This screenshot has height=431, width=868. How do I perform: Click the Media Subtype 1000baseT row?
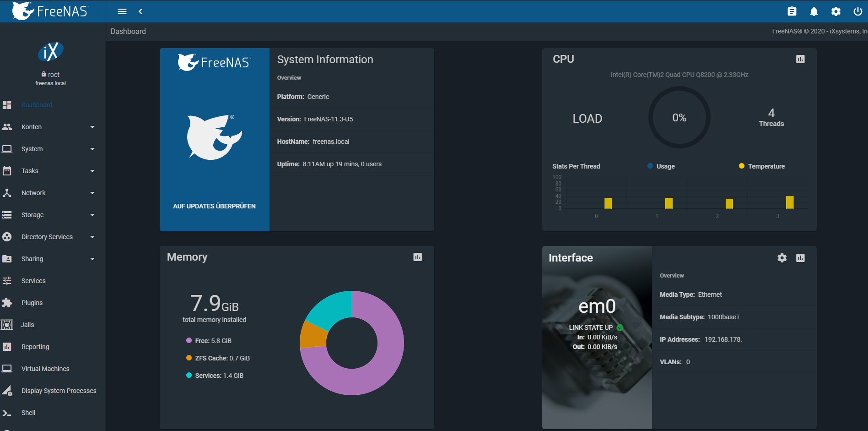tap(734, 317)
